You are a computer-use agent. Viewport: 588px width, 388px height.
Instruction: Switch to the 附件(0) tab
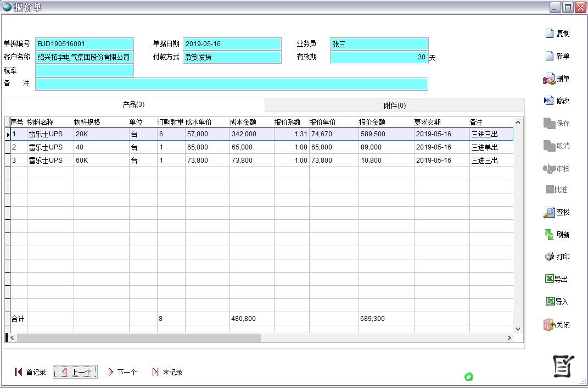pyautogui.click(x=394, y=106)
